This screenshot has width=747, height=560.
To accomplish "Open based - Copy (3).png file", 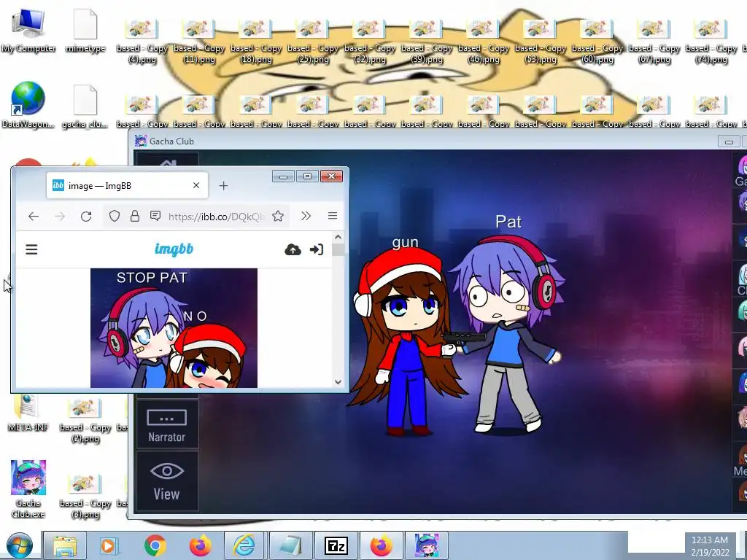I will pyautogui.click(x=85, y=496).
